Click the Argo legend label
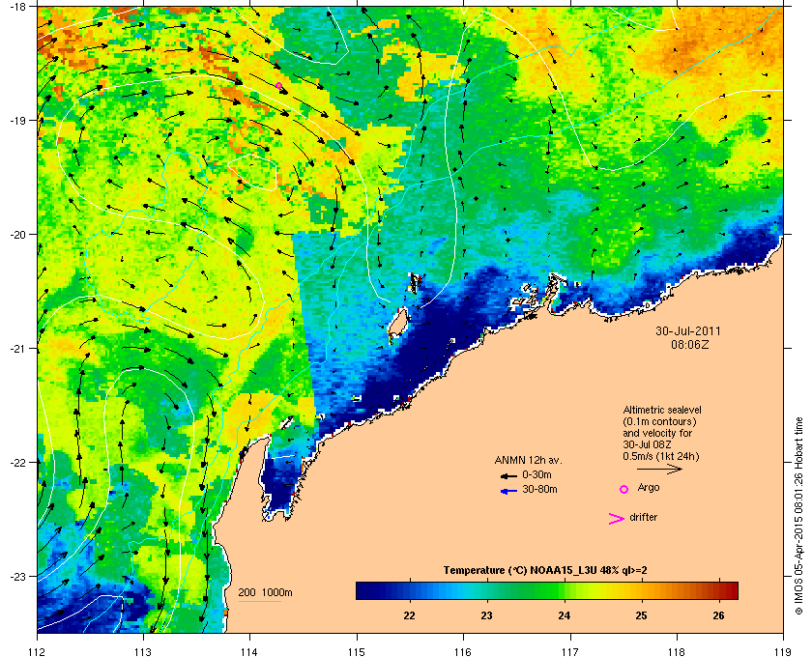The width and height of the screenshot is (812, 657). click(x=649, y=488)
